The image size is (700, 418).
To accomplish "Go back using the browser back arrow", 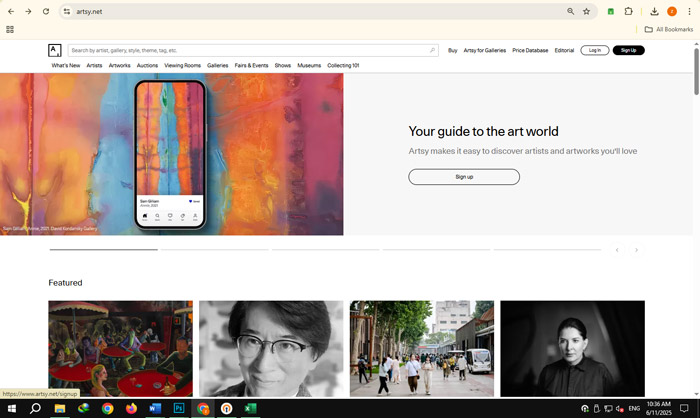I will [10, 11].
